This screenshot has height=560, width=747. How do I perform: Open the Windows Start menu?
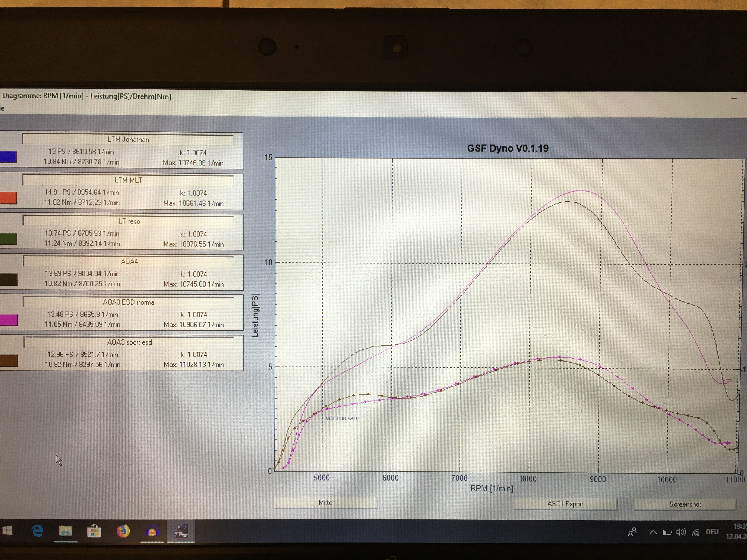point(7,531)
